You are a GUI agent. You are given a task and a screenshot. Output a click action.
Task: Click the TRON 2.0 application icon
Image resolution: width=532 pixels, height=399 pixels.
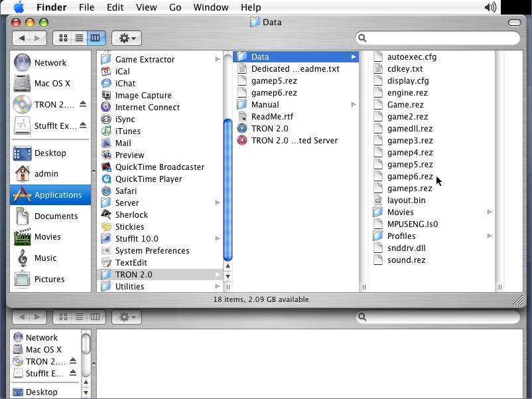tap(242, 128)
